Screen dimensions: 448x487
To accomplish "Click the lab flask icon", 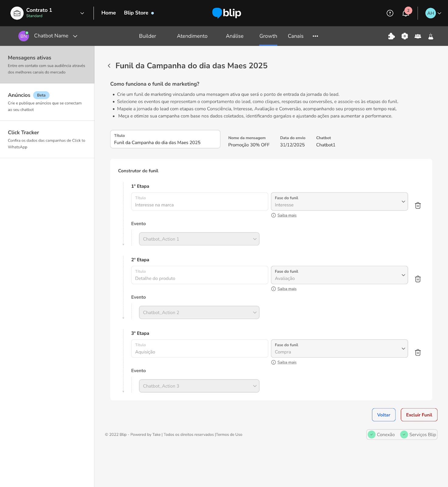I will coord(431,36).
